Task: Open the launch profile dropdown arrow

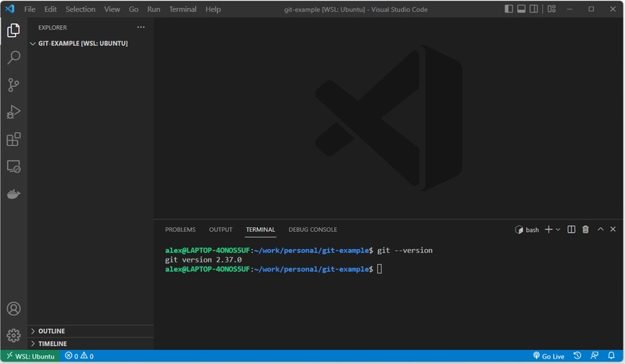Action: coord(558,230)
